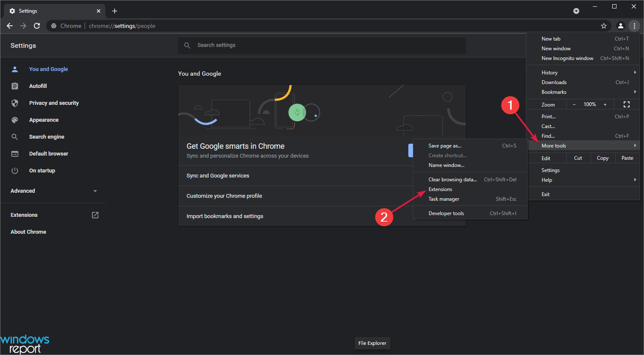
Task: Click the tab search dropdown circle icon
Action: coord(576,11)
